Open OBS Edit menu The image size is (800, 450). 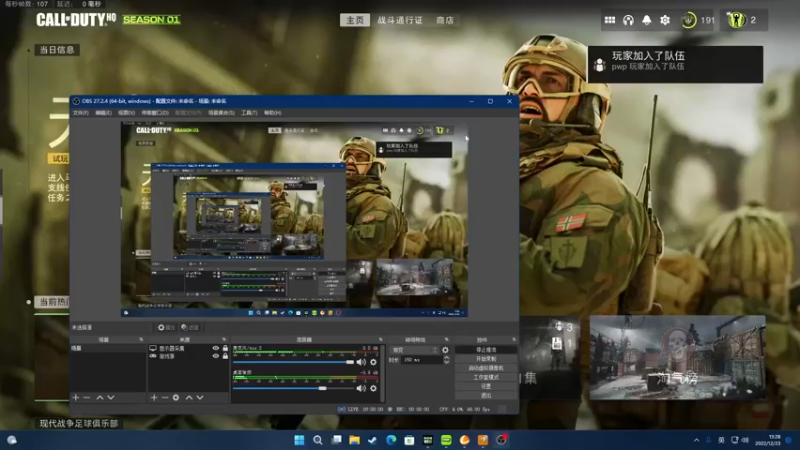103,113
